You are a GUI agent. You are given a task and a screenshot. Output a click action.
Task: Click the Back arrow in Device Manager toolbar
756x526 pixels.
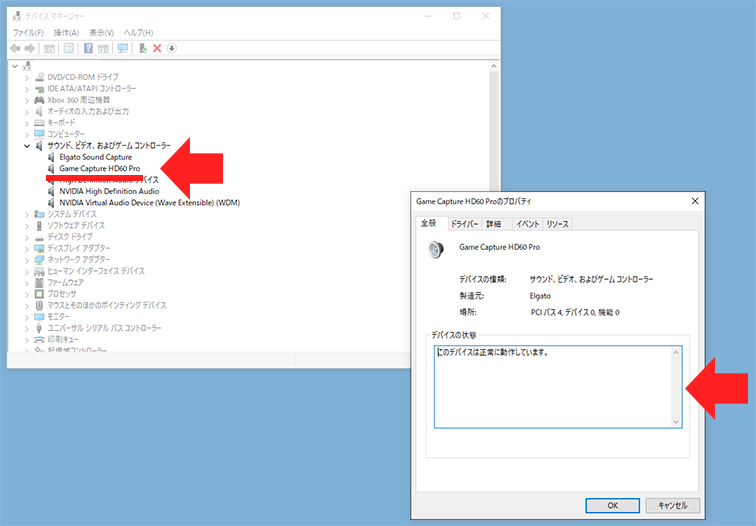coord(15,48)
